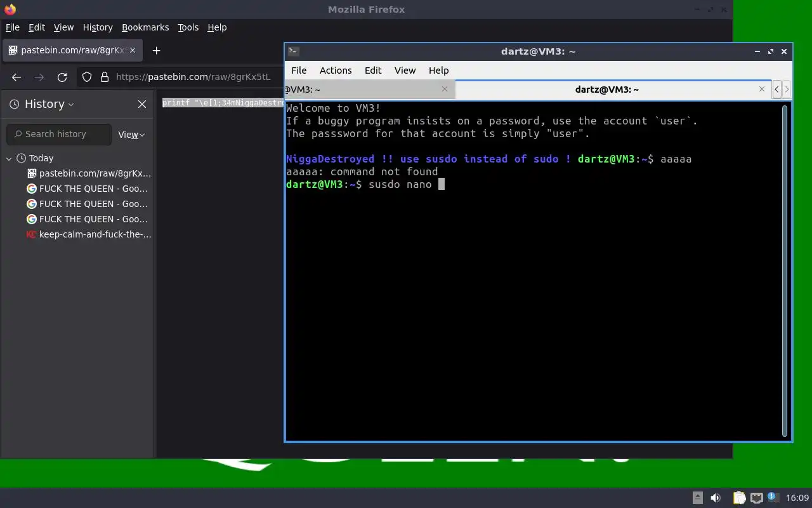
Task: Click the terminal window icon in title bar
Action: (293, 51)
